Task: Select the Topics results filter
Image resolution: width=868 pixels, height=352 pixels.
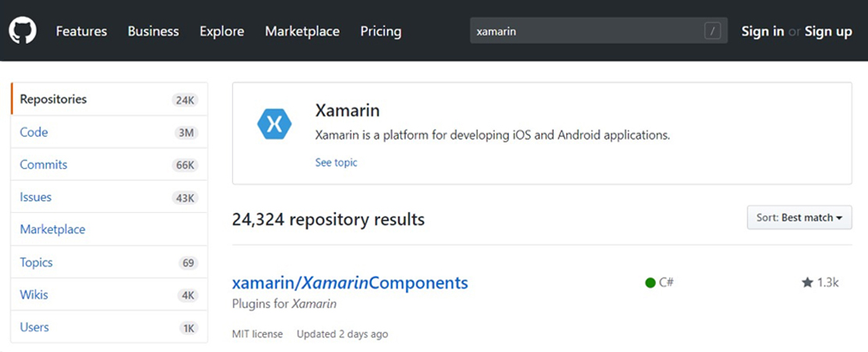Action: coord(109,262)
